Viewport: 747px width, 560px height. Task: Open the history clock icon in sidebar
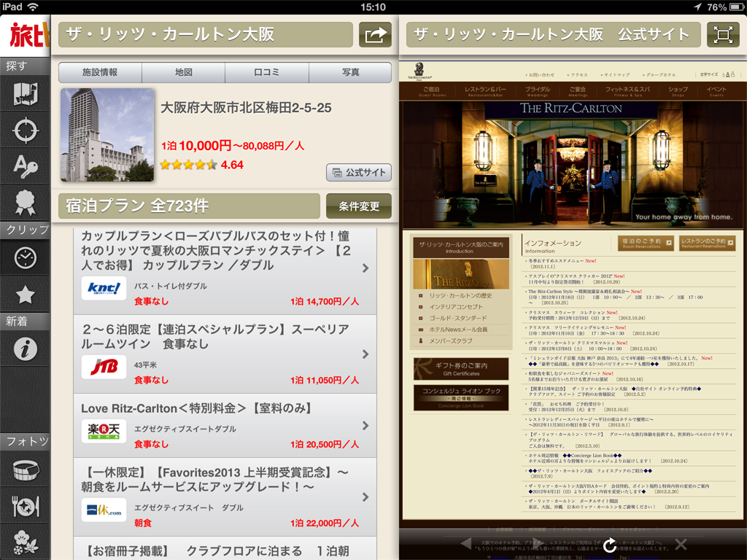point(26,257)
